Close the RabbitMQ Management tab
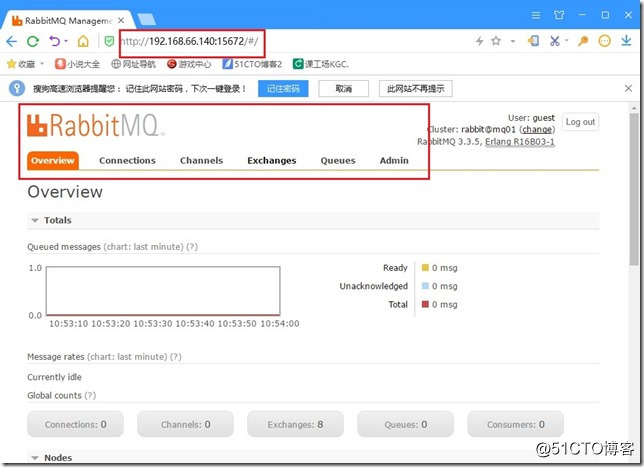This screenshot has width=644, height=467. coord(121,20)
